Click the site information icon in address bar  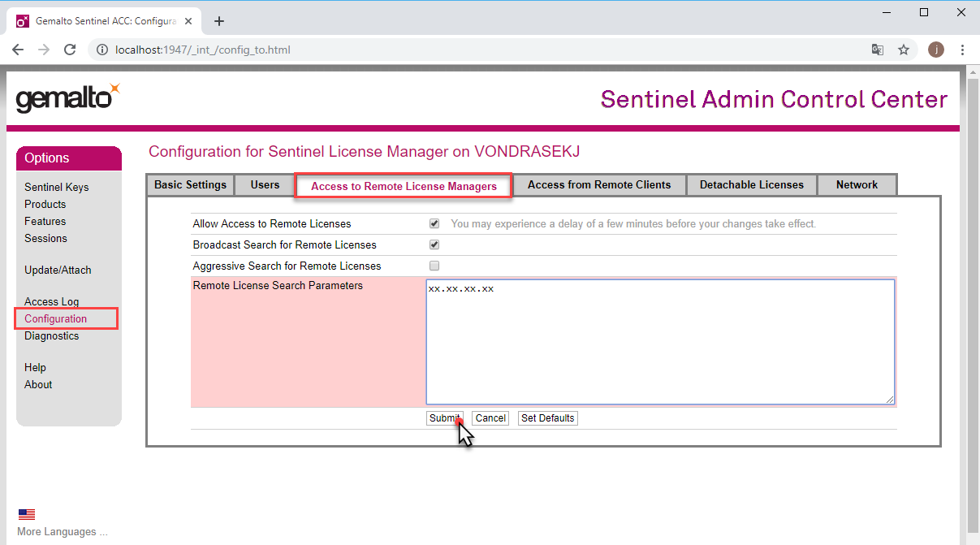(x=102, y=50)
